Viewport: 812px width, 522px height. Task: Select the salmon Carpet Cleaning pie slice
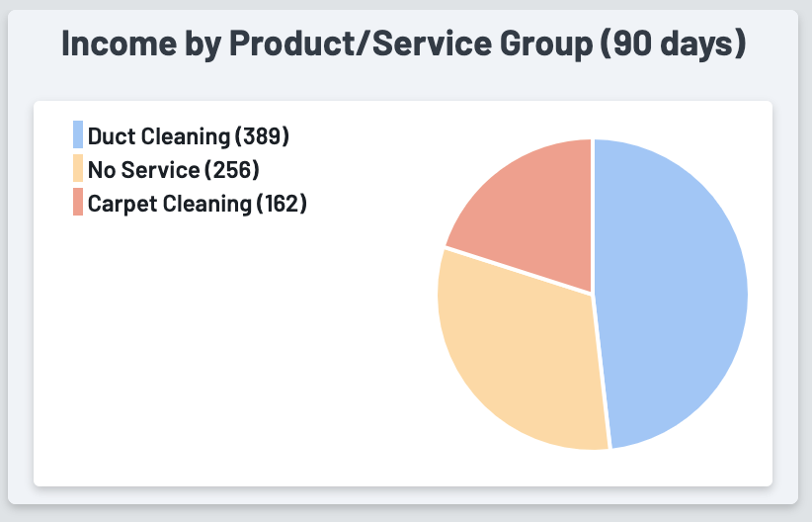528,213
